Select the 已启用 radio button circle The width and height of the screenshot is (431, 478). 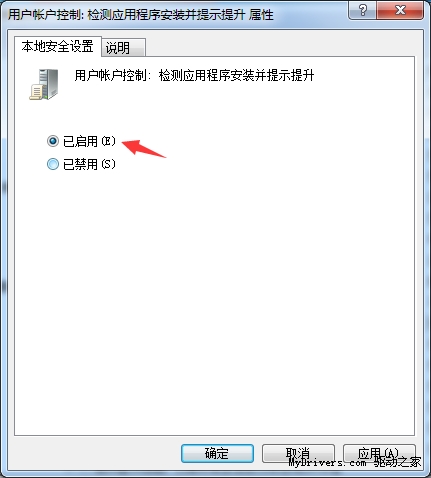53,141
